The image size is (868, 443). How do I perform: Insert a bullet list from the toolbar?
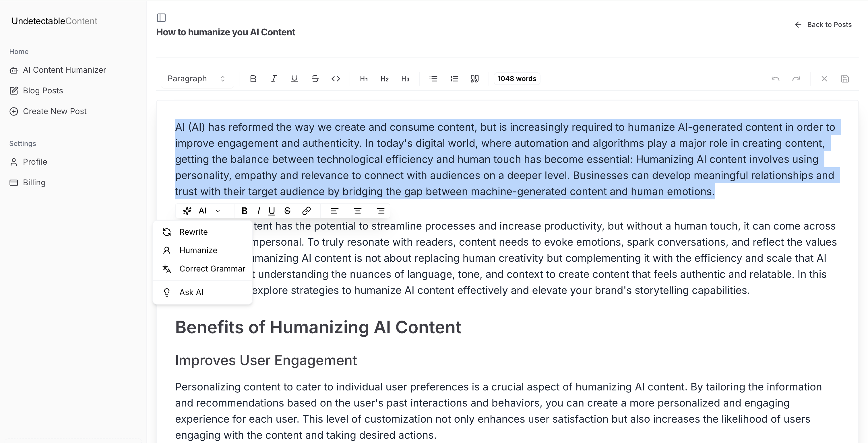[433, 78]
